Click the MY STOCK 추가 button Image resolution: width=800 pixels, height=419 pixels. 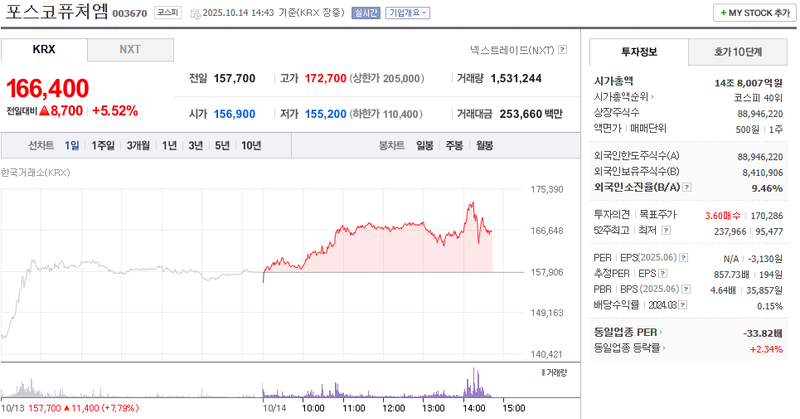click(x=753, y=13)
